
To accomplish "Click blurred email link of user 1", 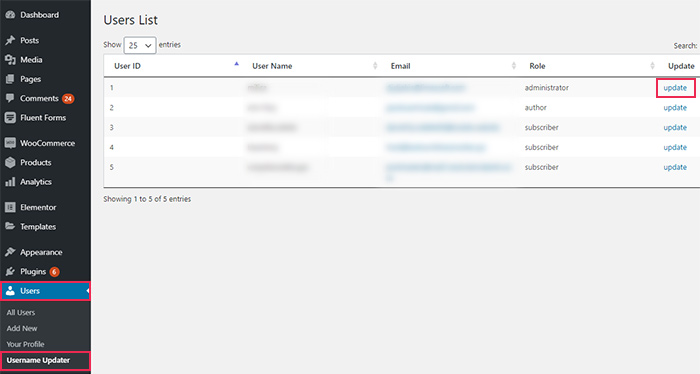I will [426, 88].
